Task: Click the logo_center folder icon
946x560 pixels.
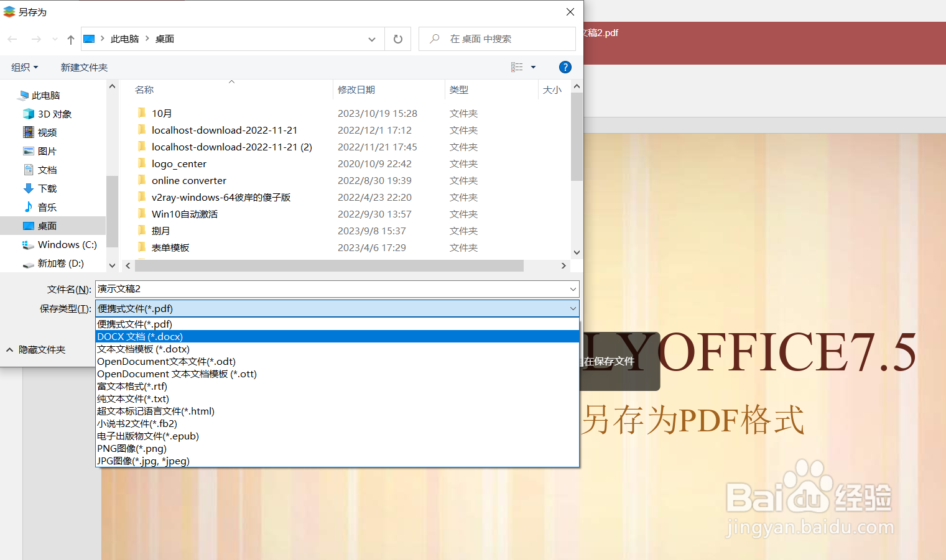Action: [x=142, y=163]
